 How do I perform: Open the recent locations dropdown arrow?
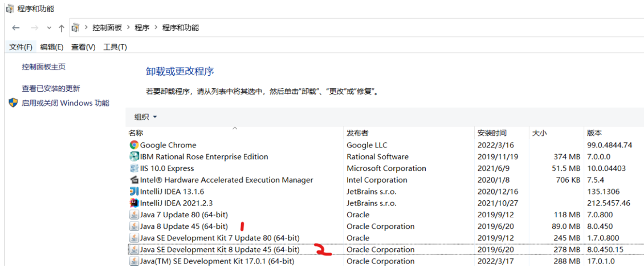click(x=49, y=28)
